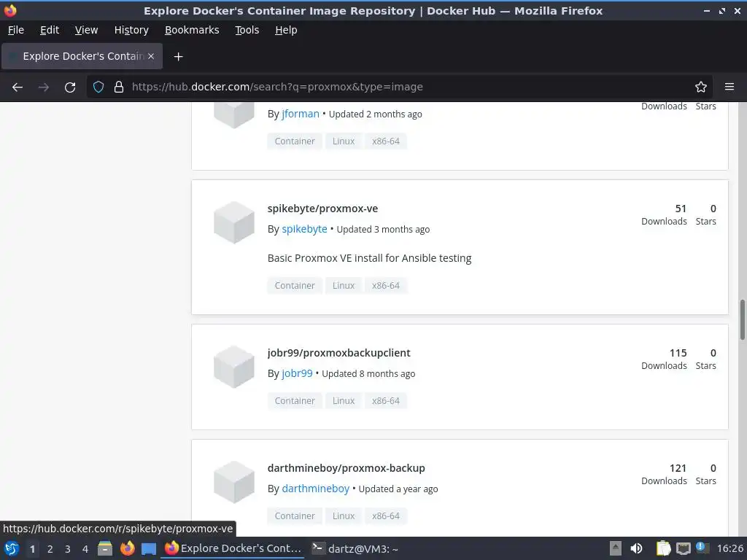Close the Explore Docker's Container tab

(x=151, y=56)
